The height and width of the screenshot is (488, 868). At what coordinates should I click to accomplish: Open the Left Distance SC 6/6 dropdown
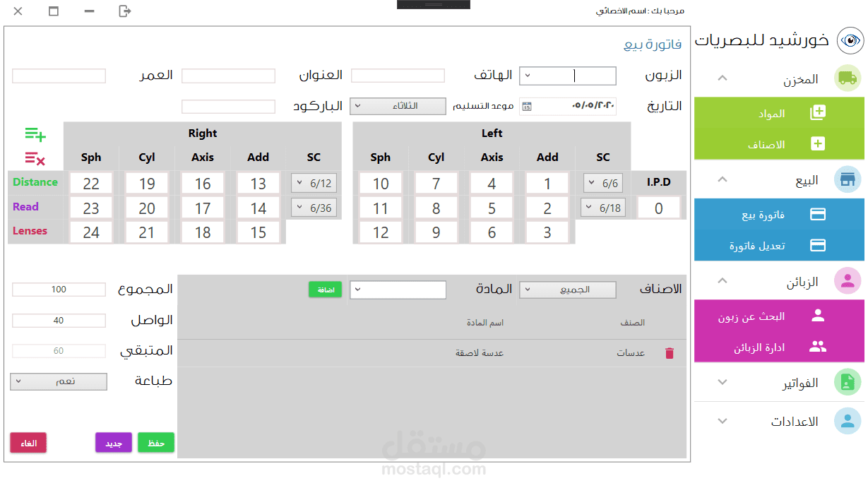[603, 184]
